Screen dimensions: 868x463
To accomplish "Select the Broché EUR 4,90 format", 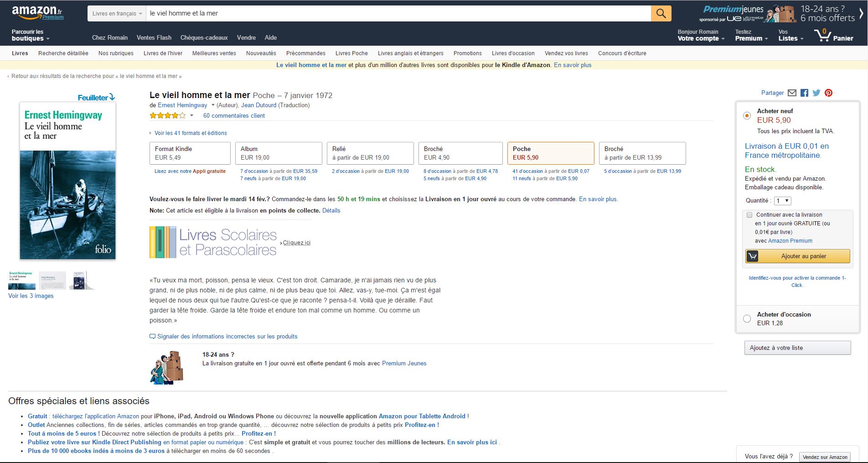I will coord(461,153).
